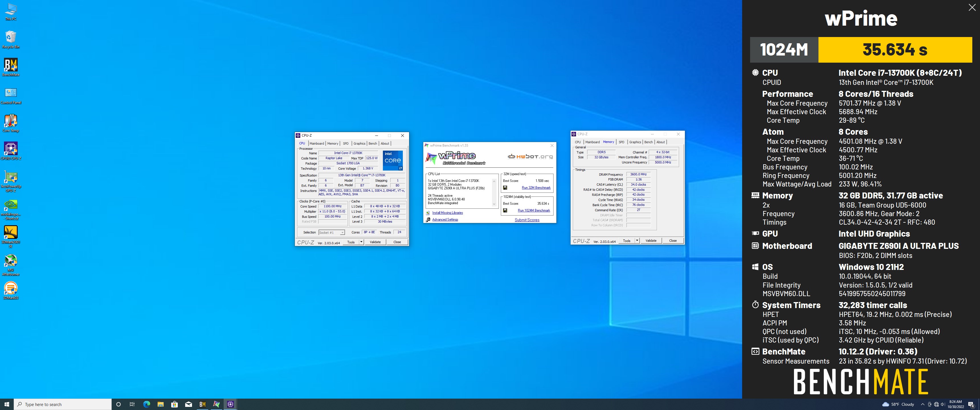Click Validate in right CPU-Z window
The image size is (980, 410).
[x=651, y=241]
